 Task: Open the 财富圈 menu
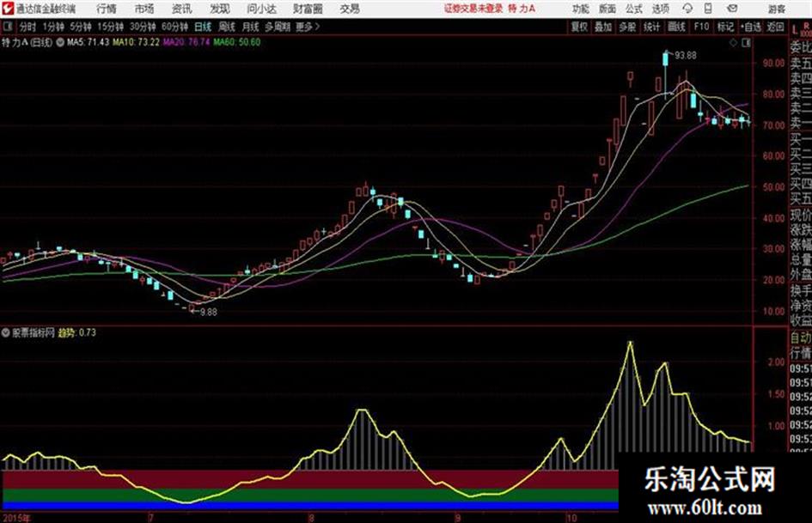click(308, 9)
